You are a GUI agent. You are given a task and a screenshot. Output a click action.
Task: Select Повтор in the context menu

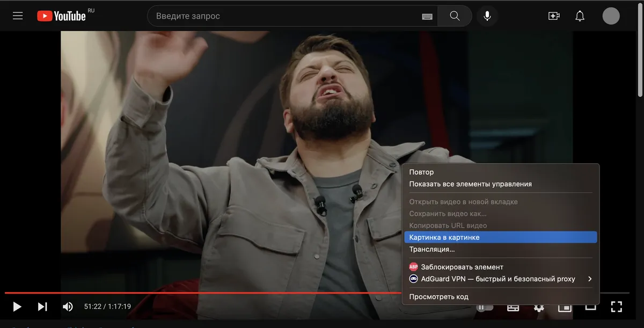[501, 172]
